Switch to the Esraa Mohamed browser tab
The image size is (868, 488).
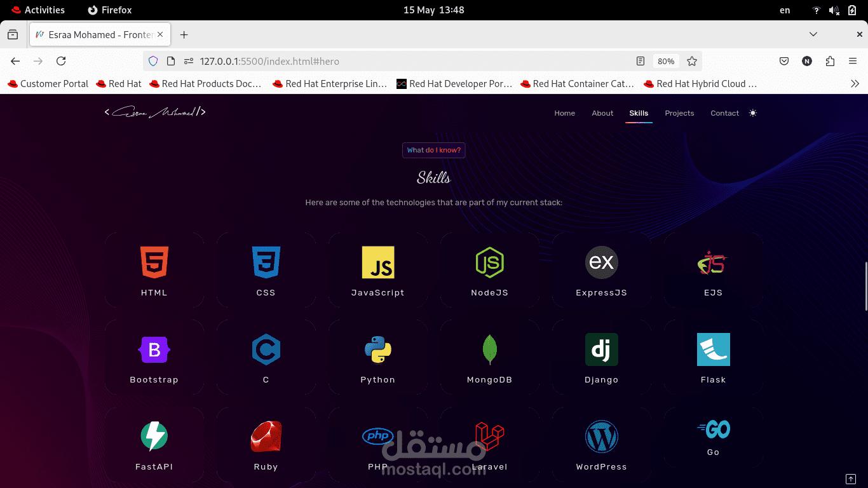pyautogui.click(x=100, y=35)
